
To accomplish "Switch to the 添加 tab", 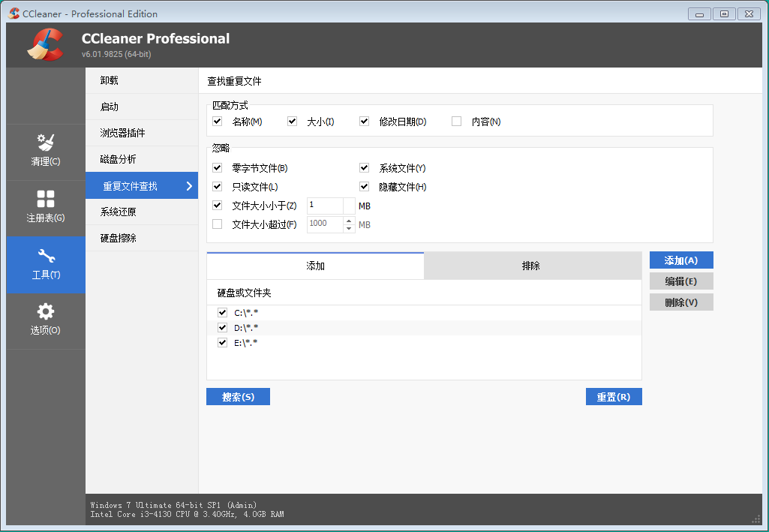I will pos(315,266).
